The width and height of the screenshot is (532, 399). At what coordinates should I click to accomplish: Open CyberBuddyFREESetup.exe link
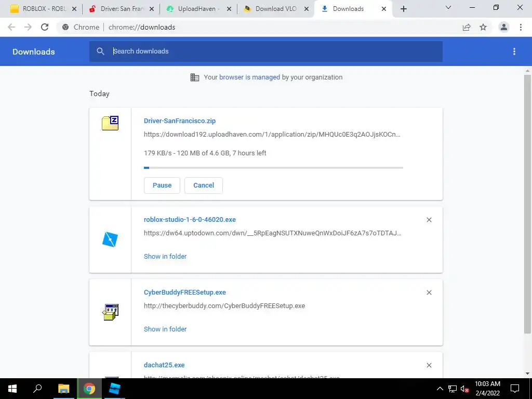185,292
